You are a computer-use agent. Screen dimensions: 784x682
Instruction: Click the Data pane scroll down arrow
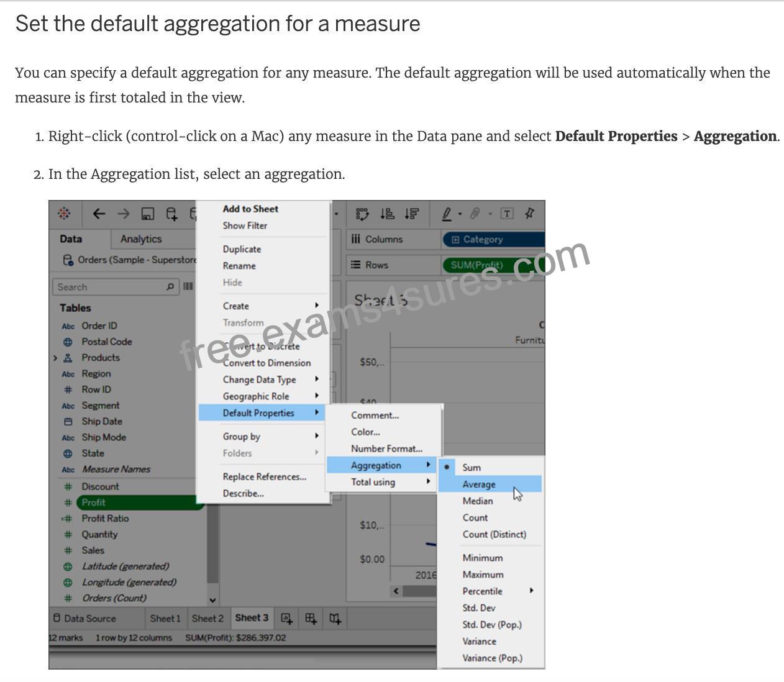pos(212,601)
